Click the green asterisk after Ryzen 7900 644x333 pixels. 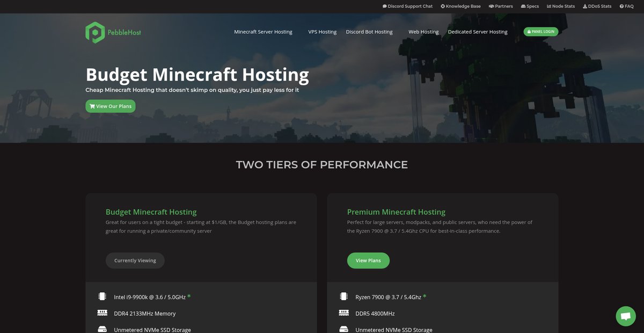point(425,296)
